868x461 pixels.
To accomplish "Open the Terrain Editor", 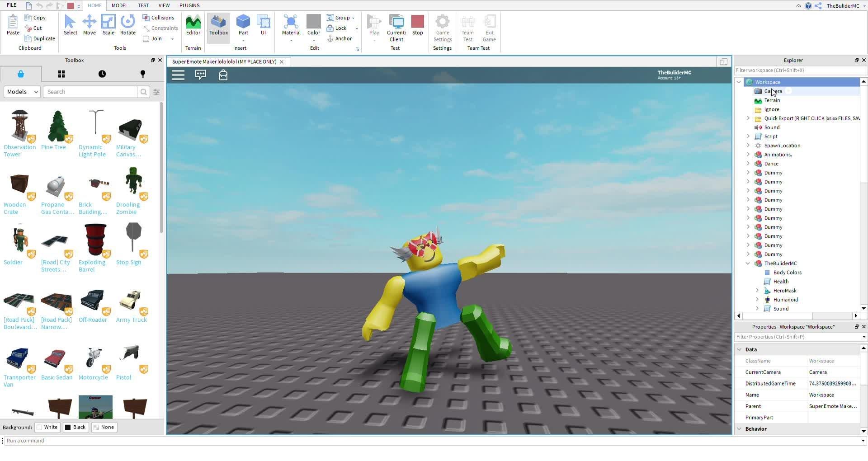I will (193, 25).
